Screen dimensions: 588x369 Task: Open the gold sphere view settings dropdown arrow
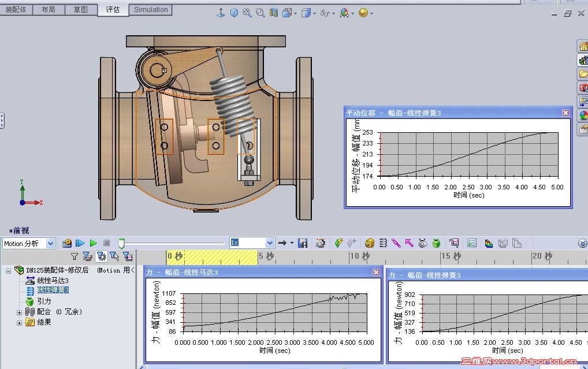click(371, 13)
